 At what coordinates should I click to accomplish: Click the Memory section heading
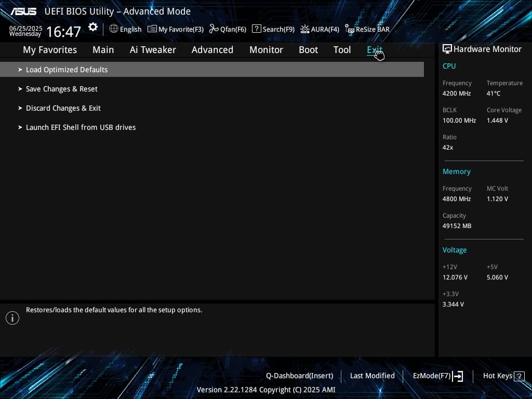pos(456,171)
